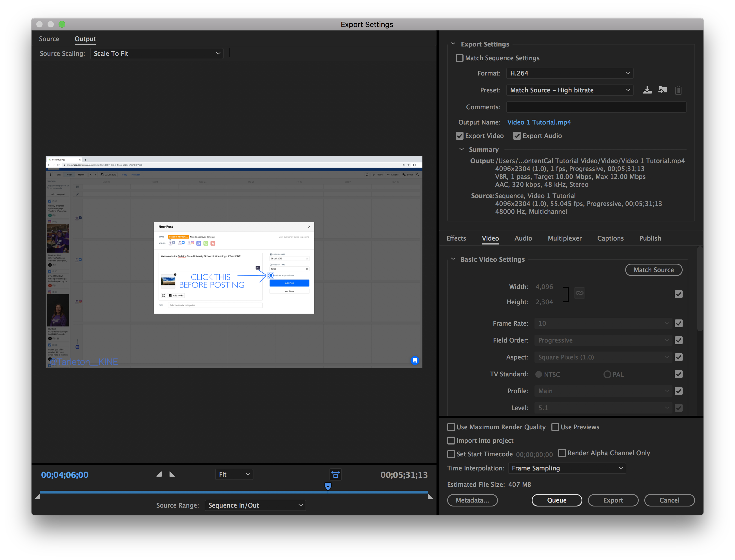Image resolution: width=735 pixels, height=560 pixels.
Task: Click the video preview thumbnail
Action: 234,262
